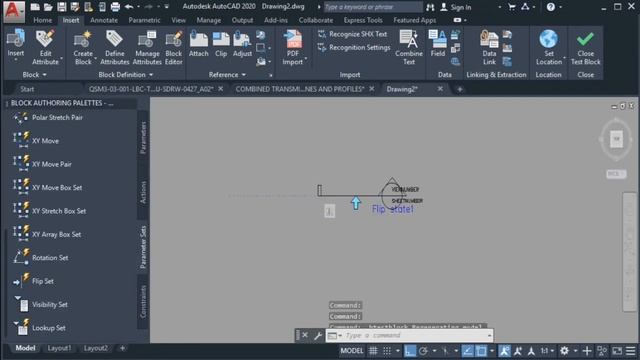This screenshot has height=360, width=640.
Task: Switch to the Actions palette tab
Action: pyautogui.click(x=143, y=192)
